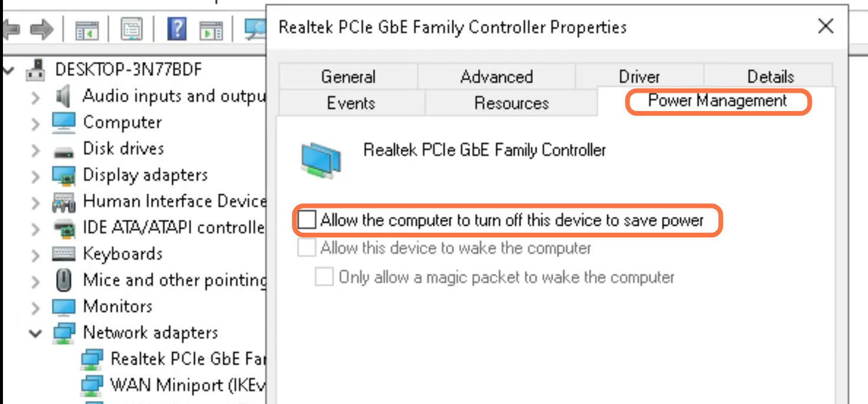Click the blue Help question mark icon
Viewport: 868px width, 404px height.
click(x=176, y=28)
